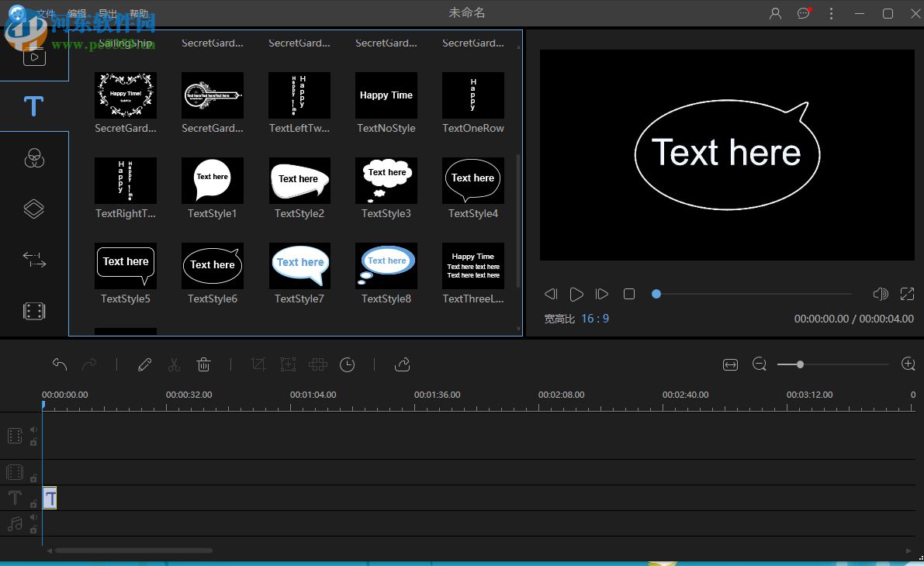The image size is (924, 566).
Task: Mute the music audio track
Action: click(x=33, y=517)
